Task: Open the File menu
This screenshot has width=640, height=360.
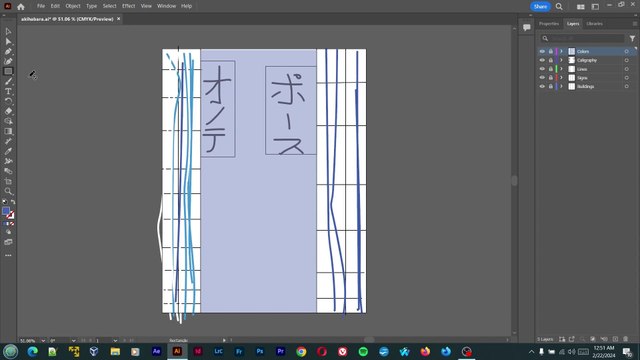Action: point(41,6)
